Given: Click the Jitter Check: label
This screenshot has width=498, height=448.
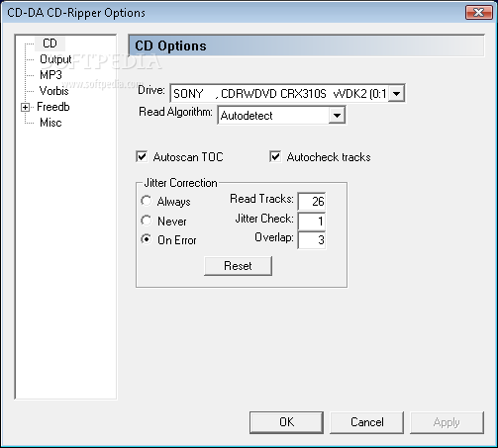Looking at the screenshot, I should [x=264, y=219].
